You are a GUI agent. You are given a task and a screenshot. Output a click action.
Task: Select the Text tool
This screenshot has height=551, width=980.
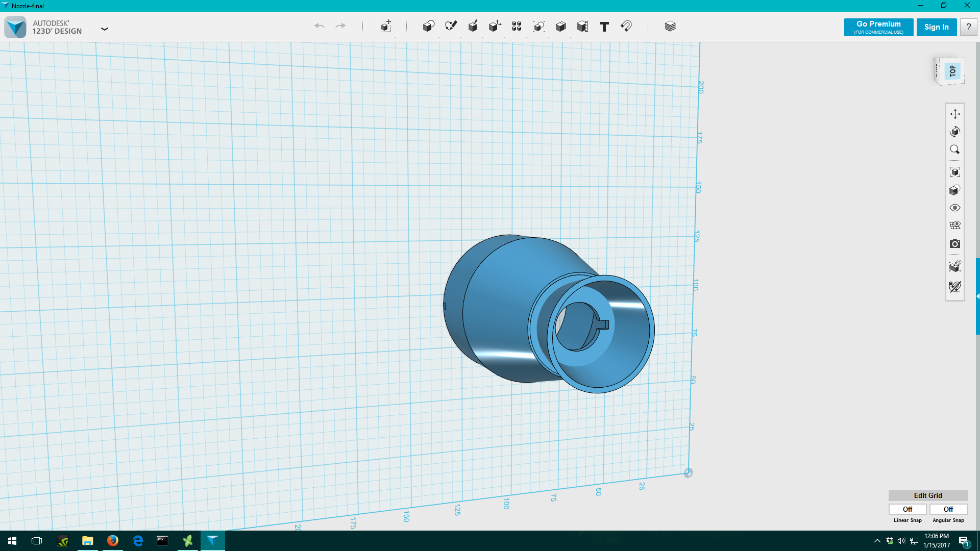tap(604, 27)
